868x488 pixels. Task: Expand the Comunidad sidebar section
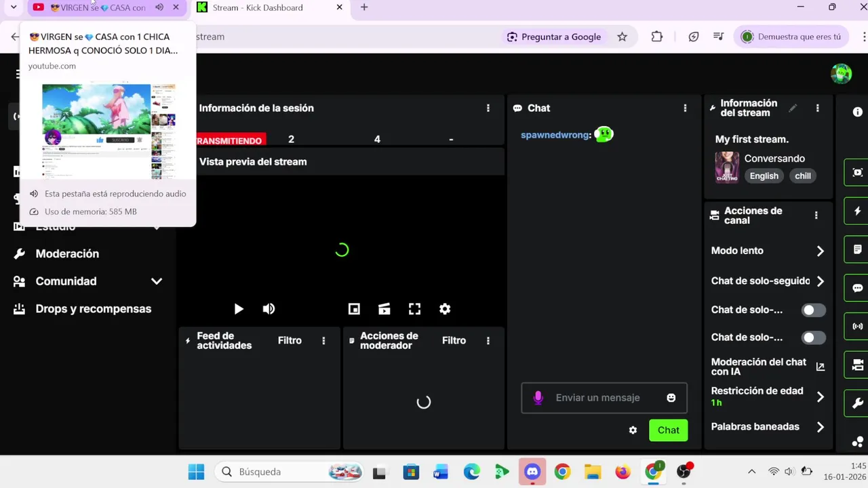point(157,281)
